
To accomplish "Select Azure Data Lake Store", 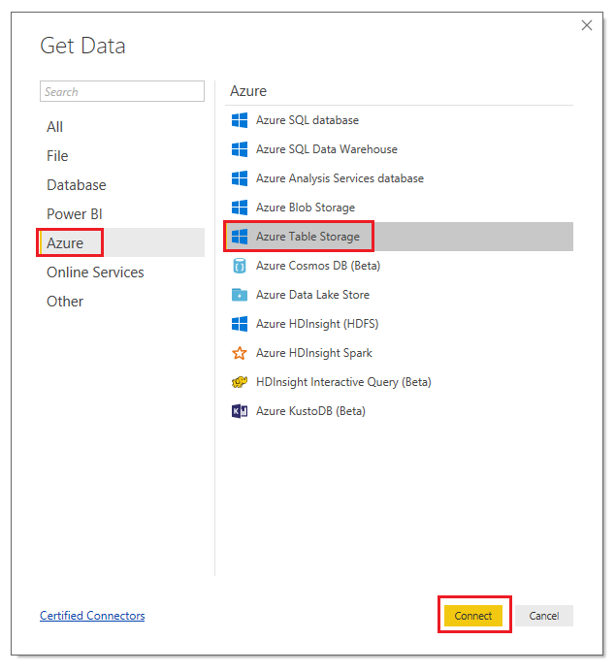I will (x=399, y=295).
